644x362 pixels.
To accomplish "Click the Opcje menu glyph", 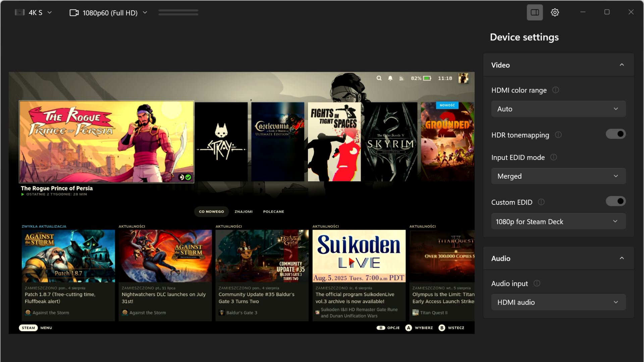I will [381, 328].
